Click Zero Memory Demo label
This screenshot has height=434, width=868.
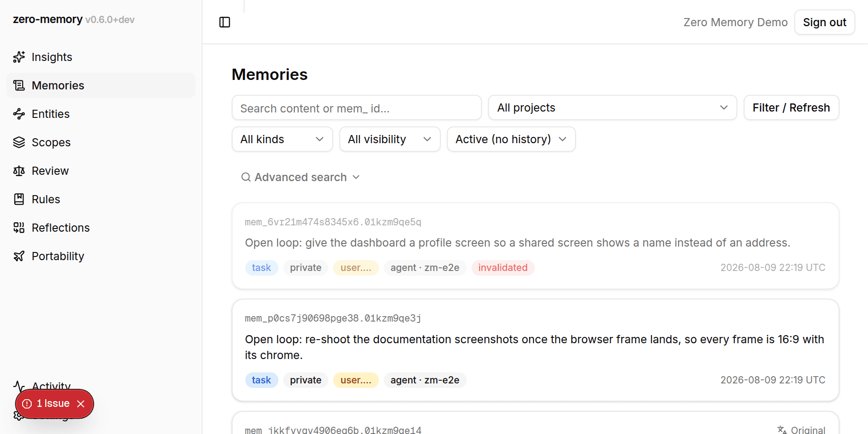pos(735,22)
